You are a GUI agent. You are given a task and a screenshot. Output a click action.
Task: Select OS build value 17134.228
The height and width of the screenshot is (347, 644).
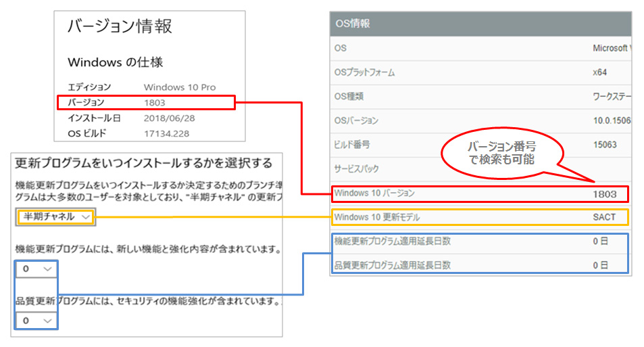point(166,134)
